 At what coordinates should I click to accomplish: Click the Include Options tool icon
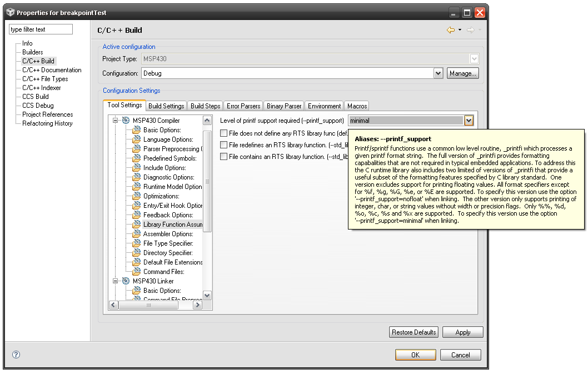click(x=137, y=168)
